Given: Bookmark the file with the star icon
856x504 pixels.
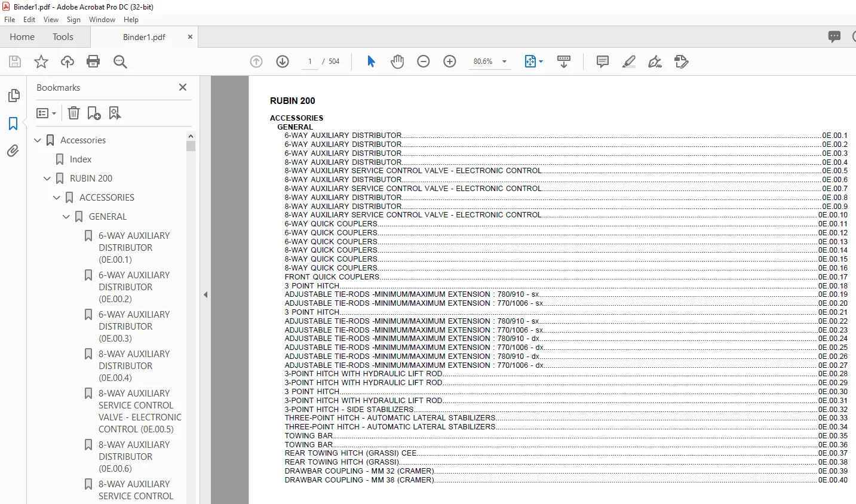Looking at the screenshot, I should [41, 62].
